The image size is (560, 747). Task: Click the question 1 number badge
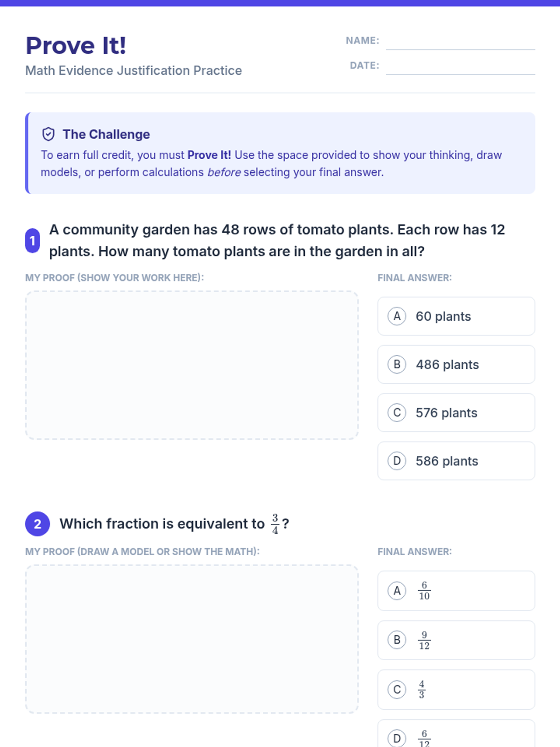pos(32,240)
